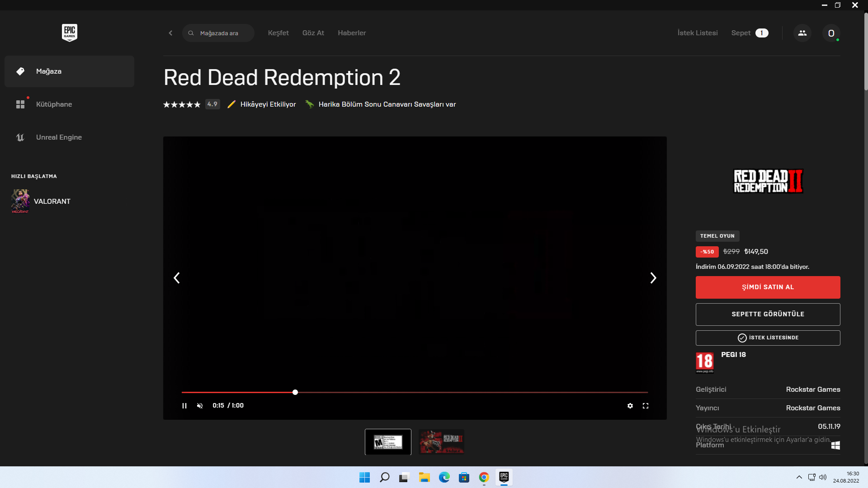This screenshot has height=488, width=868.
Task: Click the Epic Games logo
Action: (69, 33)
